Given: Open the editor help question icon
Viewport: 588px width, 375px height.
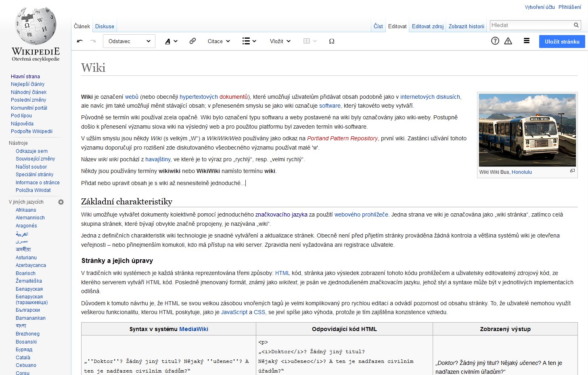Looking at the screenshot, I should (495, 41).
